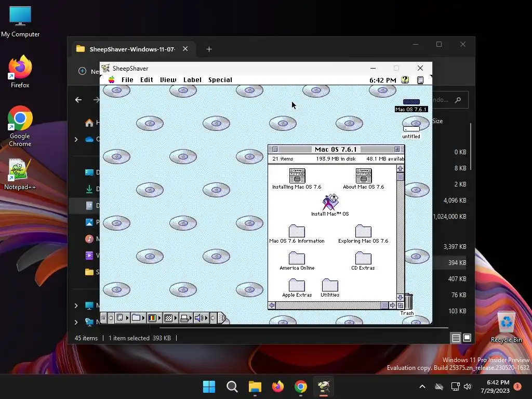Click the Control Strip left scroll arrow
This screenshot has height=399, width=532.
[x=111, y=318]
